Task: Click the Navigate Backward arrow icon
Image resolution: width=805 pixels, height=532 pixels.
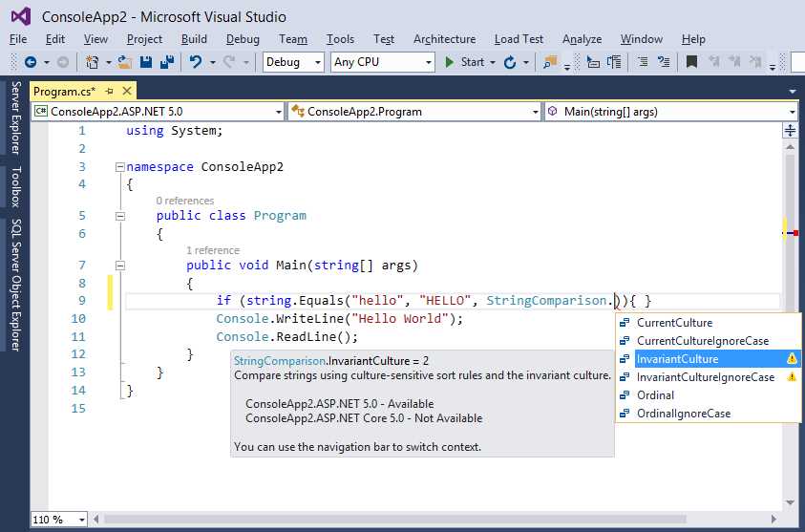Action: pos(31,62)
